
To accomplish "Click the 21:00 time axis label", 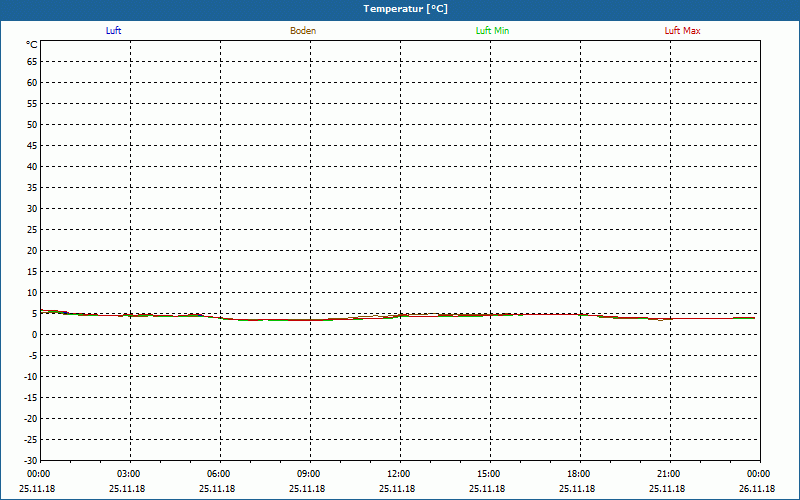I will 667,474.
